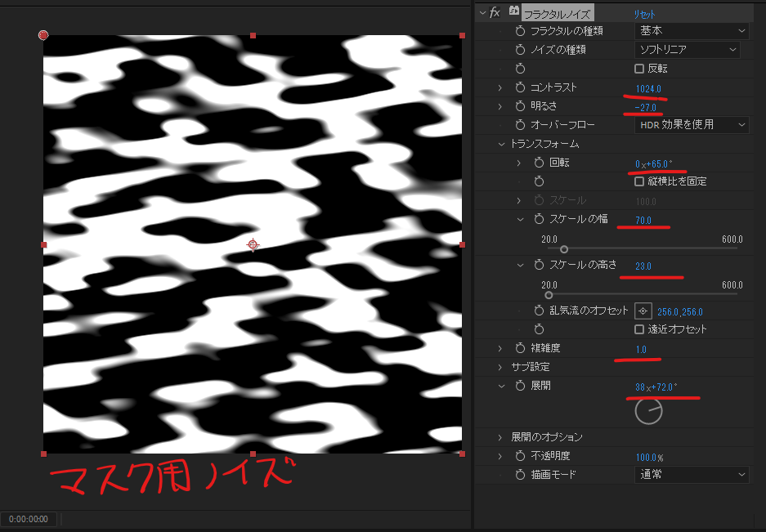766x532 pixels.
Task: Click the 明るさ value -27.0
Action: point(645,108)
